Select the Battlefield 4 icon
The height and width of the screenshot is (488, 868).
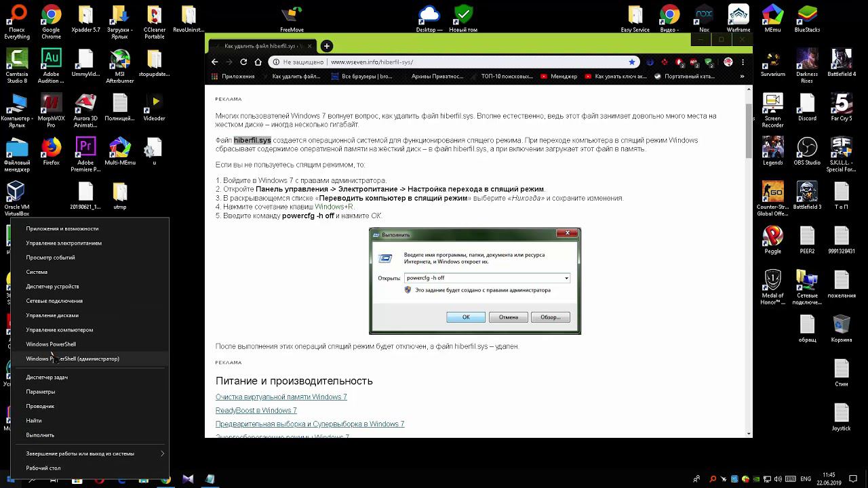coord(842,63)
